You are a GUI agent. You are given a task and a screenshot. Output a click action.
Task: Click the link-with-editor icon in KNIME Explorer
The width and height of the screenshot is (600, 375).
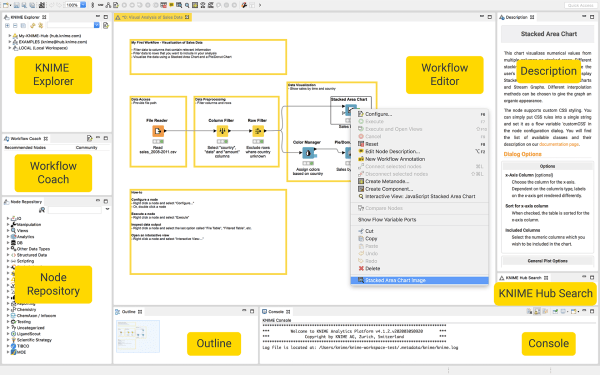pyautogui.click(x=41, y=26)
